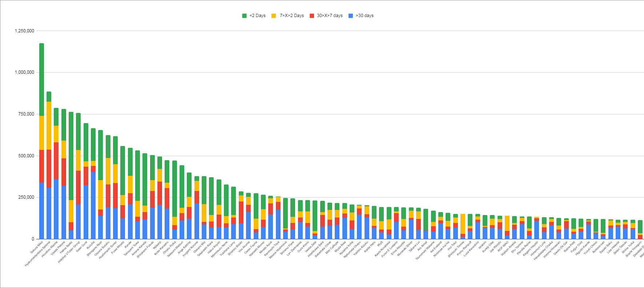The image size is (644, 288).
Task: Click the blue >30 days legend swatch
Action: (x=351, y=16)
